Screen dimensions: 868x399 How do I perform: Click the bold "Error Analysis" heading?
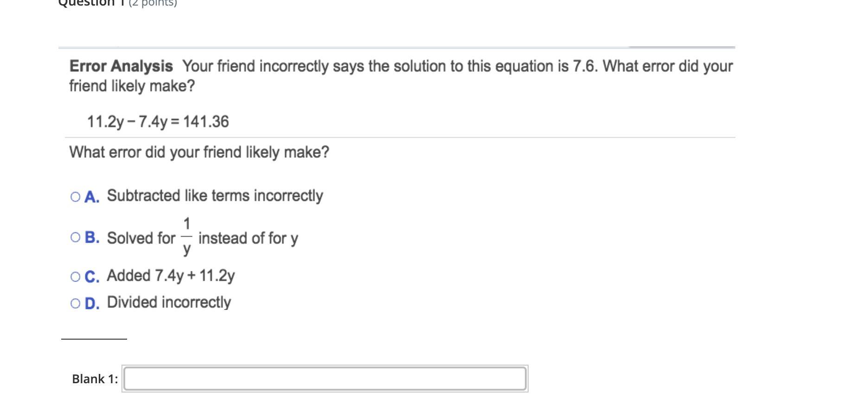click(121, 66)
